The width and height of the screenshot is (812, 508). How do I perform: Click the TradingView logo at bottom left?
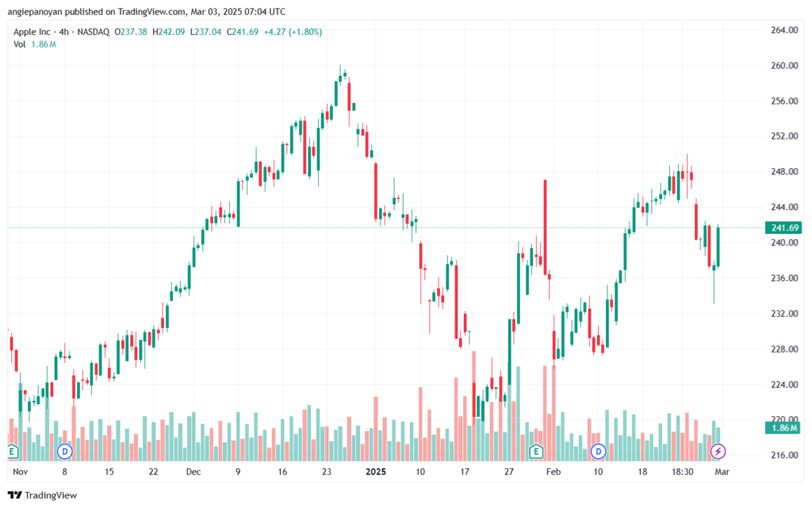43,495
